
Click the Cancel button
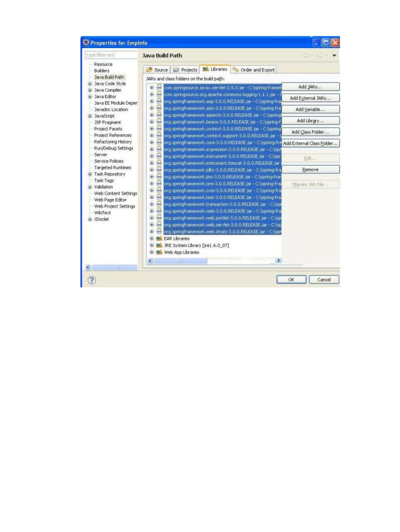click(324, 280)
